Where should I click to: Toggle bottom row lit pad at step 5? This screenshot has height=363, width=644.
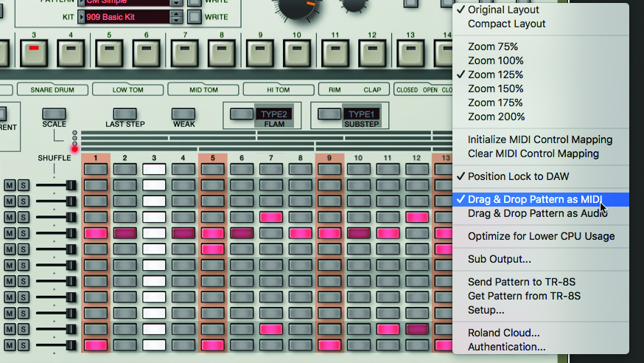pos(212,345)
